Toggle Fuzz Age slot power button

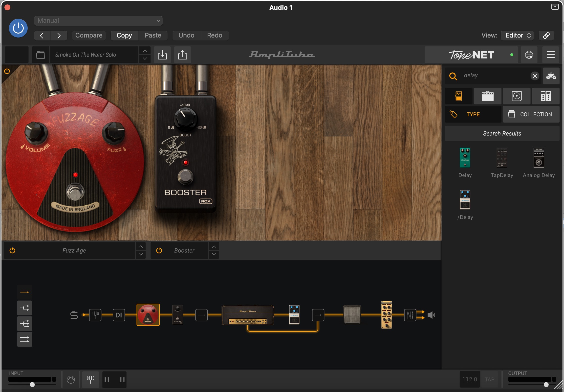[12, 251]
